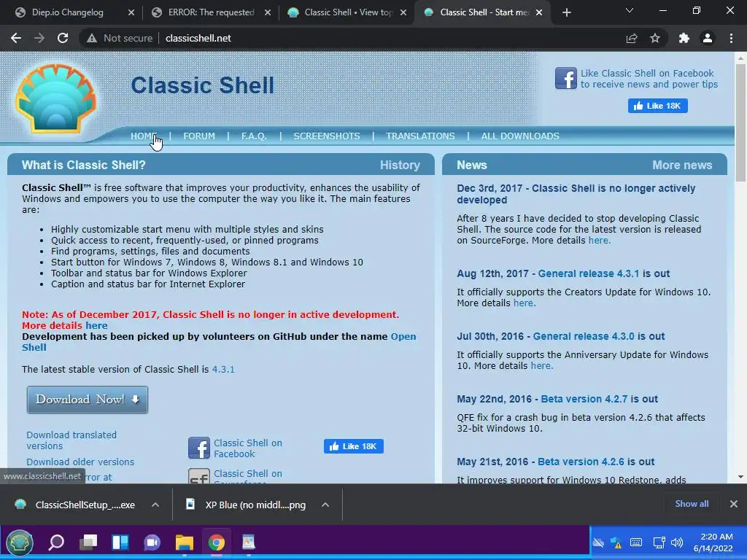Open the F.A.Q. nav item

click(x=254, y=136)
